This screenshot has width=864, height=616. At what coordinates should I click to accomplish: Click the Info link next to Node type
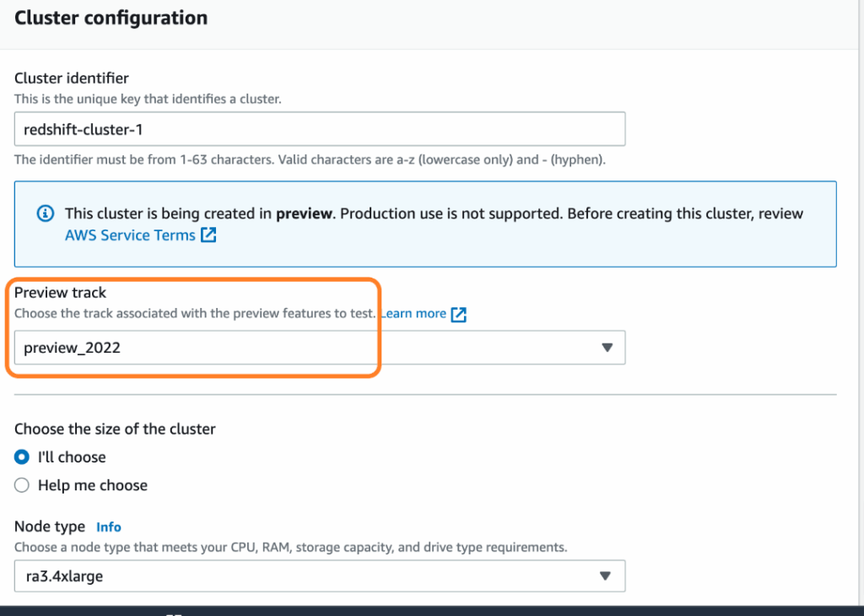point(109,527)
